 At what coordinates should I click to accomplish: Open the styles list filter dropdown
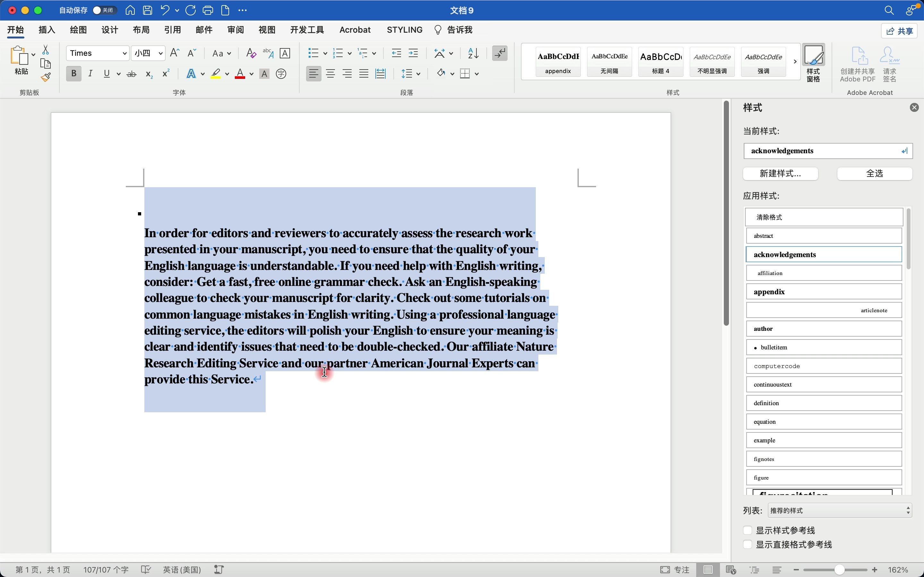pyautogui.click(x=840, y=511)
